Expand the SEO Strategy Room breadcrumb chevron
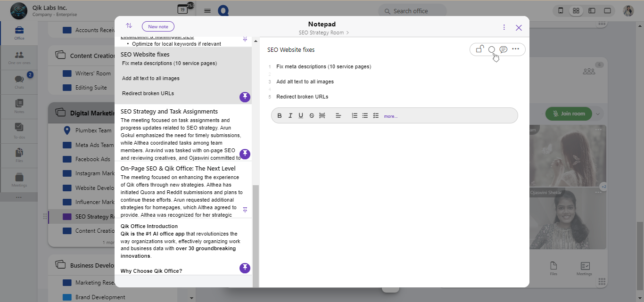This screenshot has height=302, width=644. pyautogui.click(x=348, y=33)
